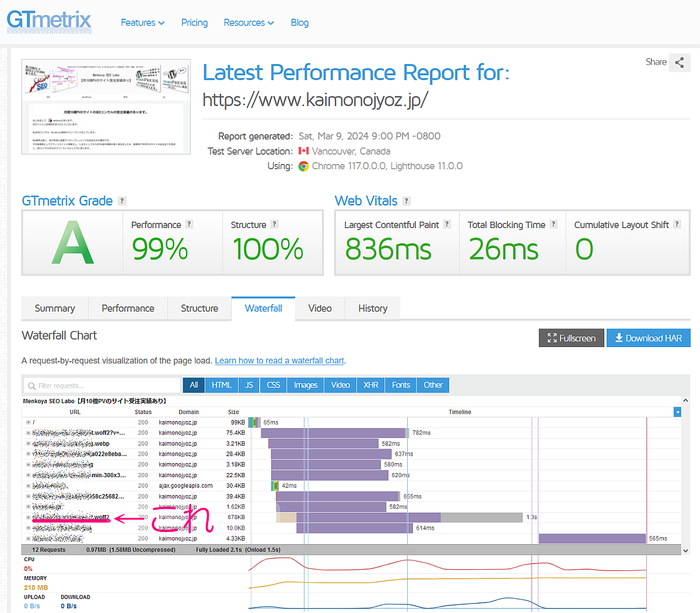Viewport: 700px width, 613px height.
Task: Click the '12 Requests' summary text
Action: click(x=49, y=549)
